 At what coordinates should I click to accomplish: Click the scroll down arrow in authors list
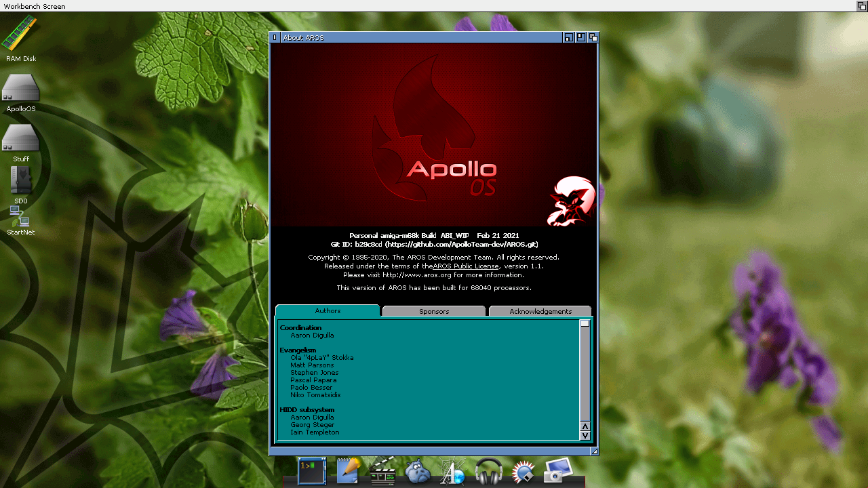585,435
